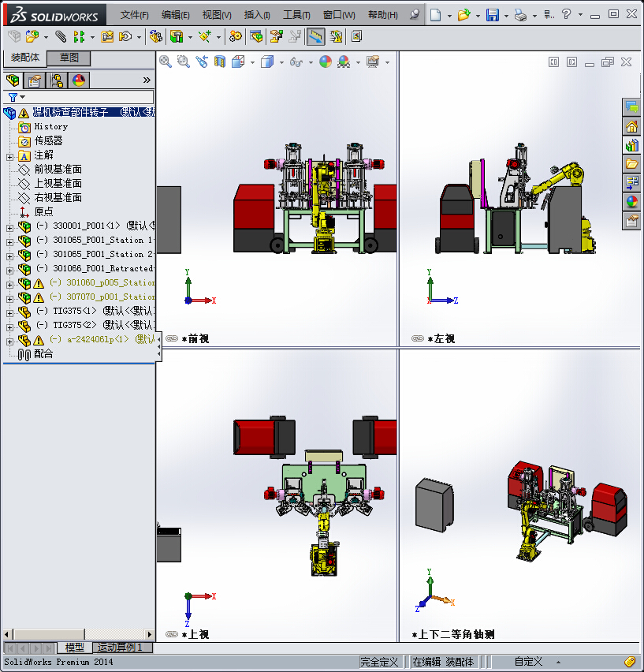Open the 工具(T) menu
Viewport: 644px width, 672px height.
[296, 15]
